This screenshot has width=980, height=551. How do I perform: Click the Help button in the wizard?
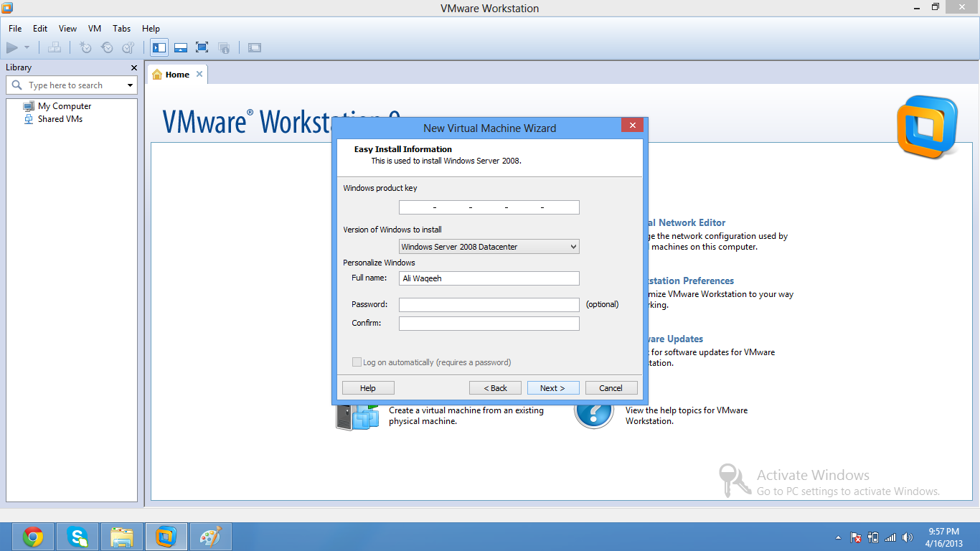coord(368,388)
